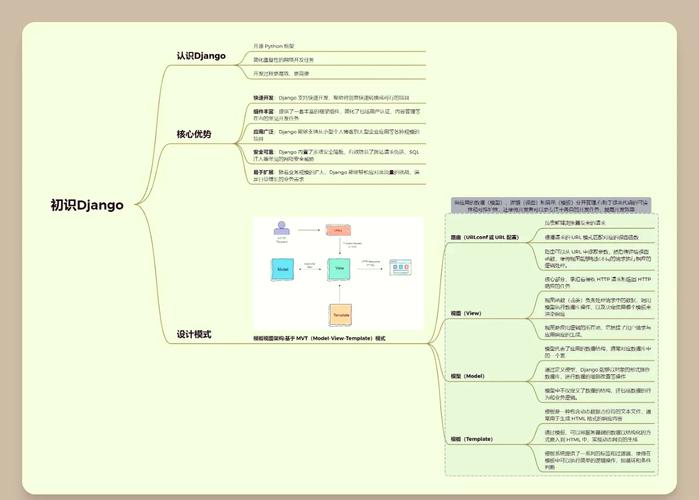
Task: Click the 应用广泛 advantage node
Action: 337,135
